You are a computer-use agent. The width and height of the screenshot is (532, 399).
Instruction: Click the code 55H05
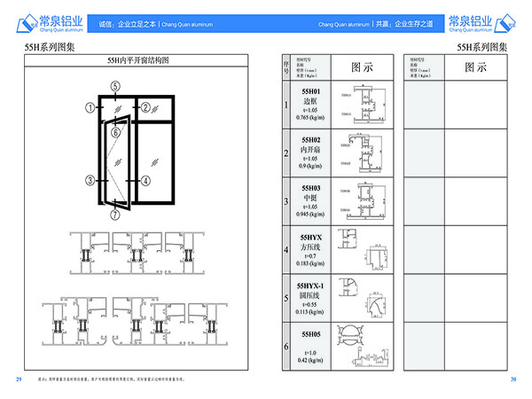click(x=311, y=334)
